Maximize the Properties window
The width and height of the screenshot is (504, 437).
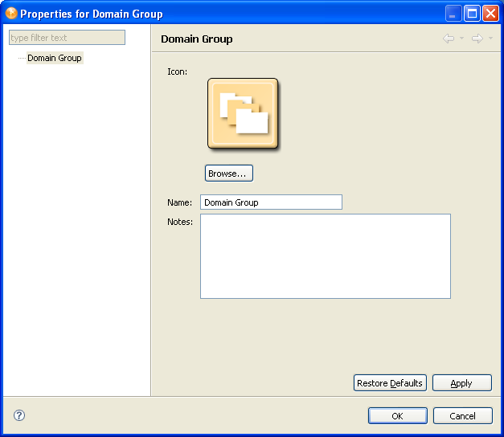(x=472, y=14)
